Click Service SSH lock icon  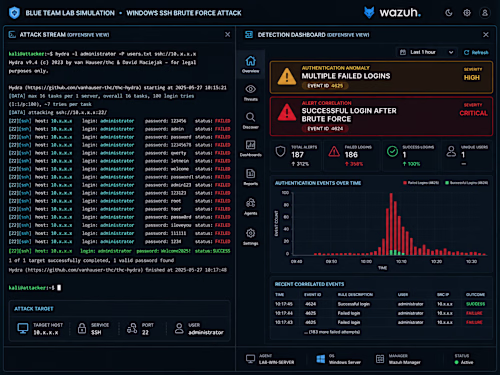point(82,328)
